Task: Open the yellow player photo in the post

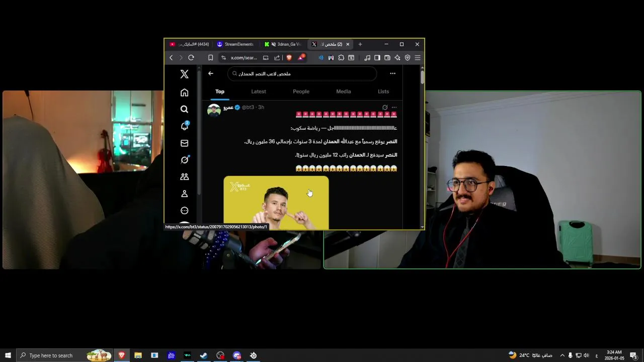Action: (276, 203)
